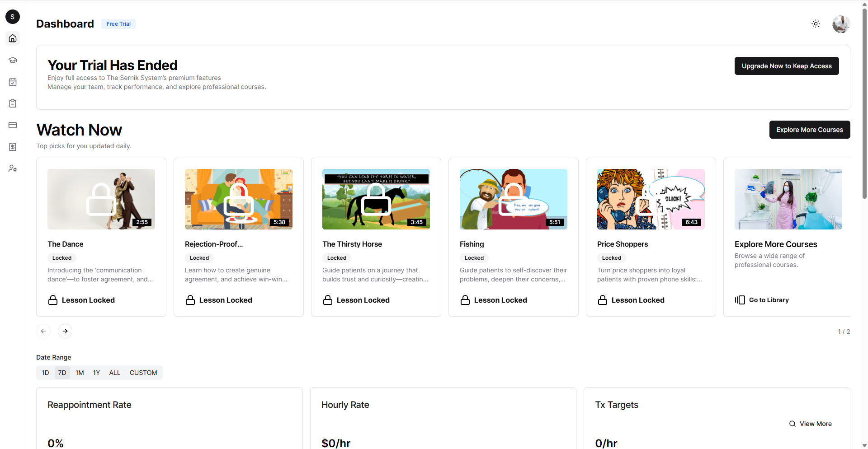This screenshot has height=449, width=868.
Task: Click Explore More Courses button
Action: point(810,130)
